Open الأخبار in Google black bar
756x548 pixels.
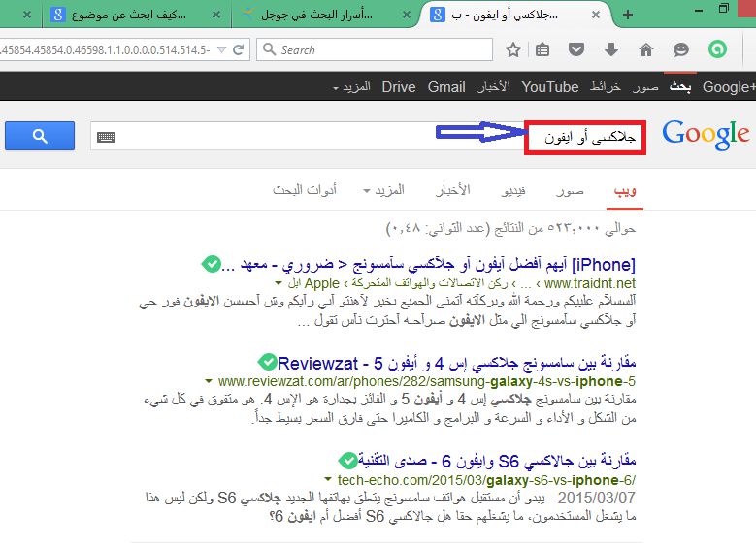click(494, 86)
